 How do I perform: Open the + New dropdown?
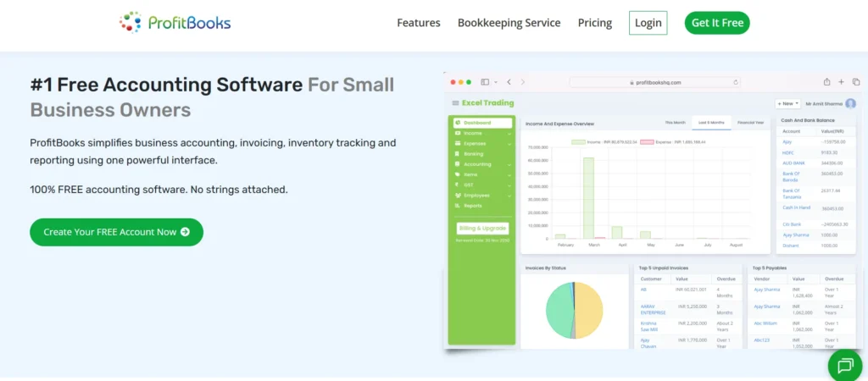(x=787, y=103)
